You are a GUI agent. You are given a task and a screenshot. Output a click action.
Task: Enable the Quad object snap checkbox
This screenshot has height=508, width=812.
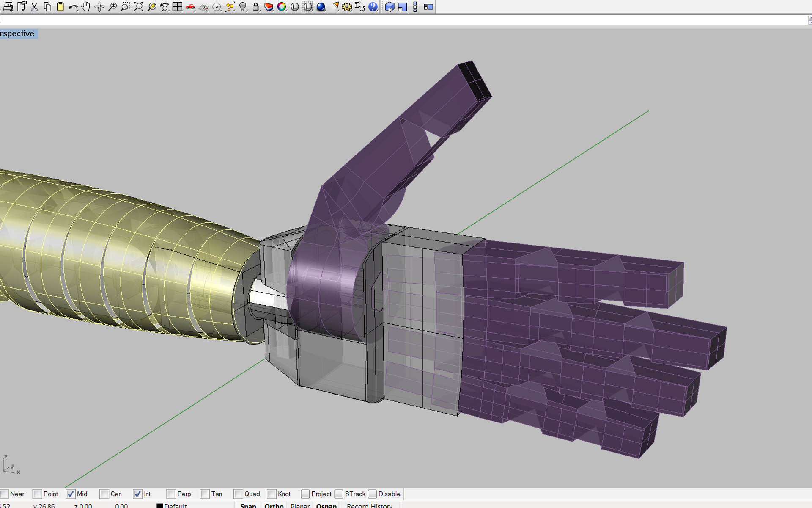coord(238,494)
